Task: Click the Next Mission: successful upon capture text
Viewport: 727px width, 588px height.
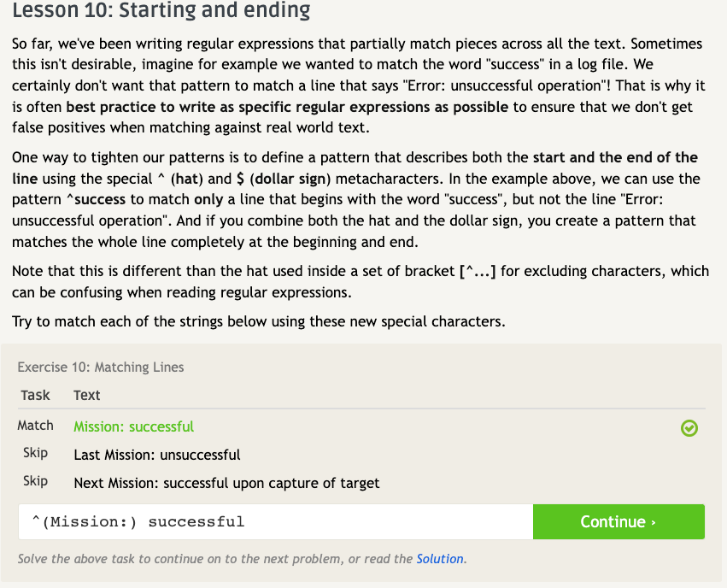Action: (x=226, y=483)
